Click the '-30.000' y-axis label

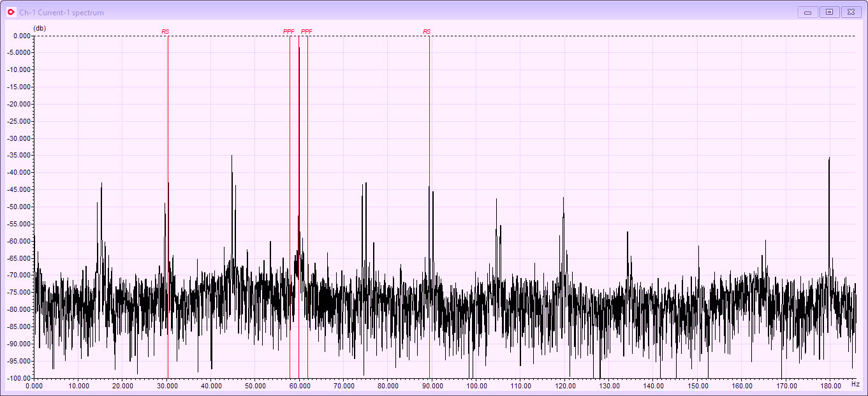(20, 138)
